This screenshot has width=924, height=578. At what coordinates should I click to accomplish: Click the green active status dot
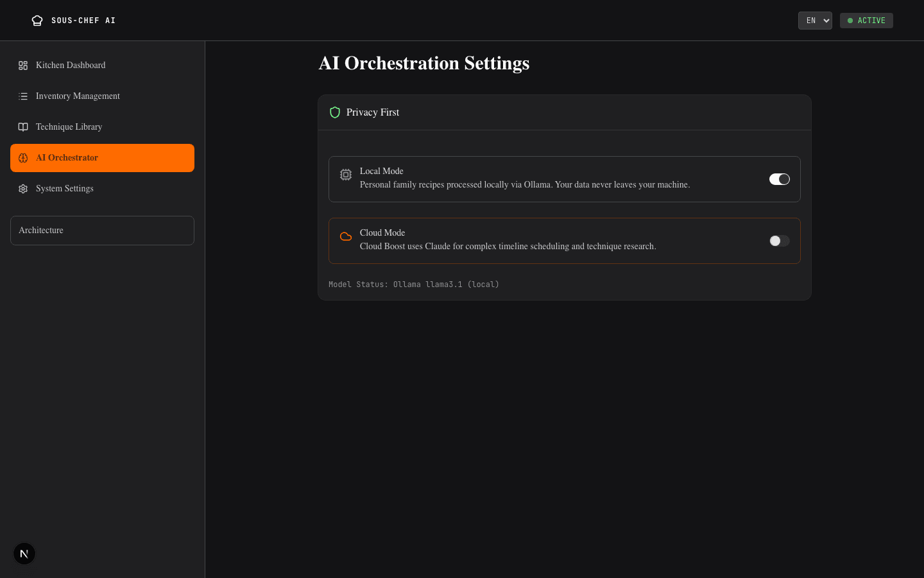tap(850, 21)
